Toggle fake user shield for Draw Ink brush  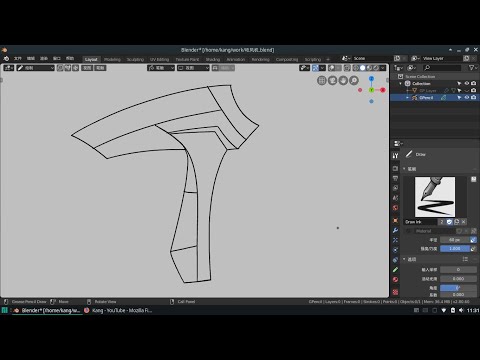pos(449,222)
